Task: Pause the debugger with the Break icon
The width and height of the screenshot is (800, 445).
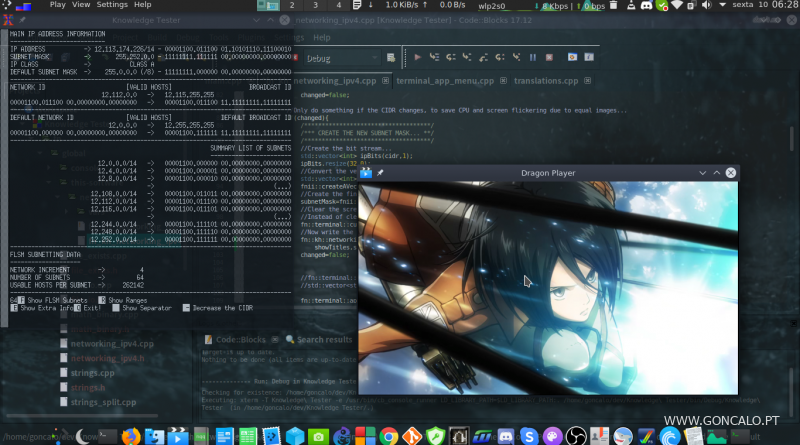Action: [x=533, y=57]
